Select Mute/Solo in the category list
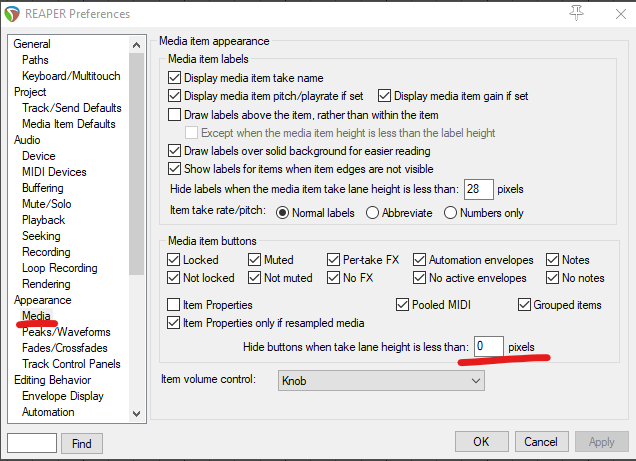The height and width of the screenshot is (461, 636). [47, 204]
